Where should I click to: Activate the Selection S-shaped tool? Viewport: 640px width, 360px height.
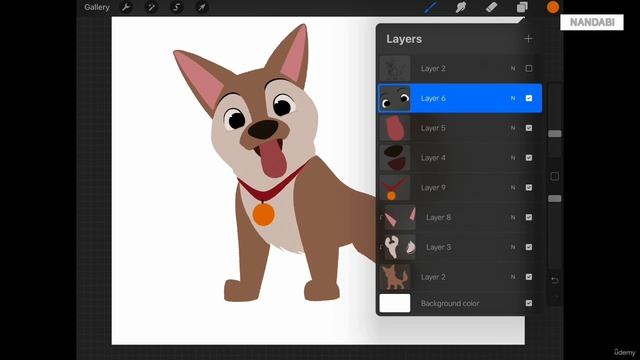(176, 7)
